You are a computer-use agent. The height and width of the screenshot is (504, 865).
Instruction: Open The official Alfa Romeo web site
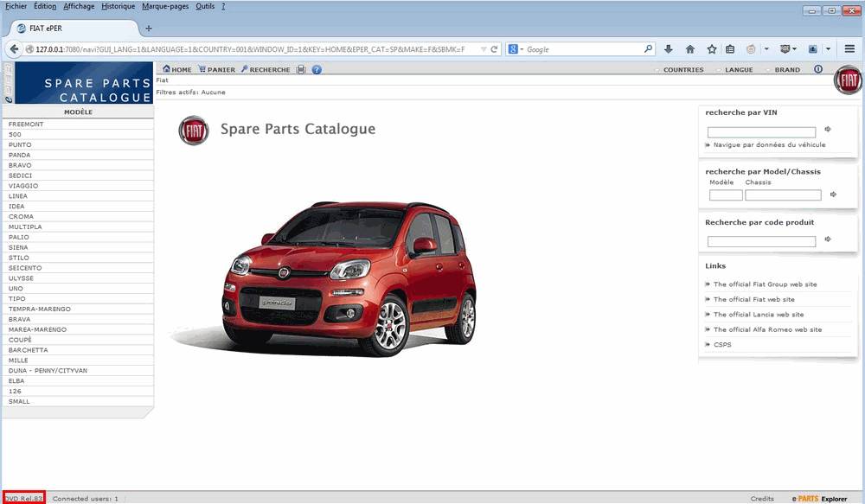click(x=767, y=329)
